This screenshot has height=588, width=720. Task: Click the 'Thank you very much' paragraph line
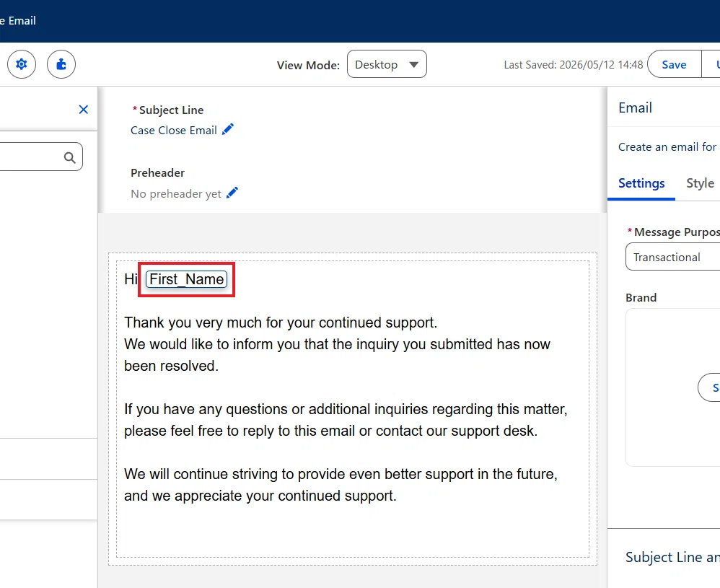pos(281,322)
